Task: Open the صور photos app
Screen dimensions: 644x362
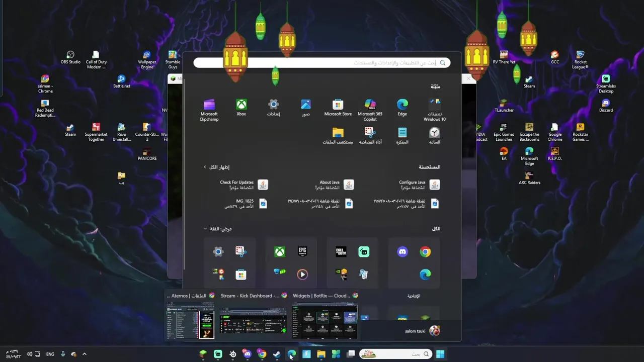Action: click(x=306, y=108)
